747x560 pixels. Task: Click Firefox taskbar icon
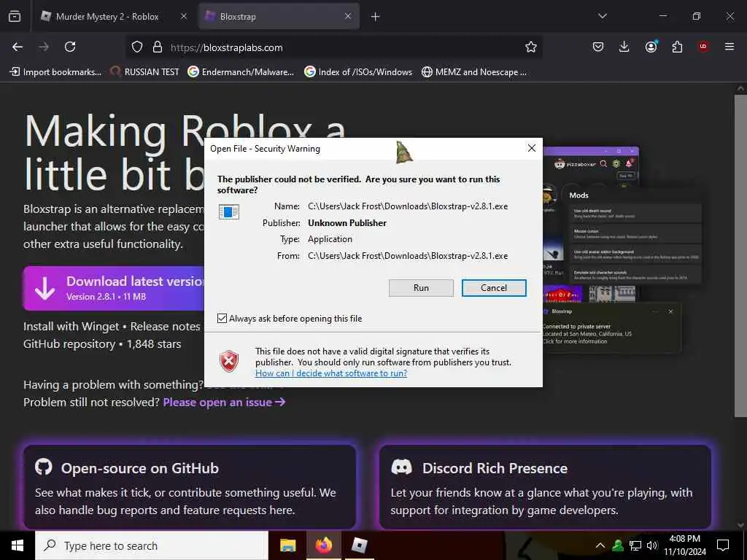pos(323,545)
